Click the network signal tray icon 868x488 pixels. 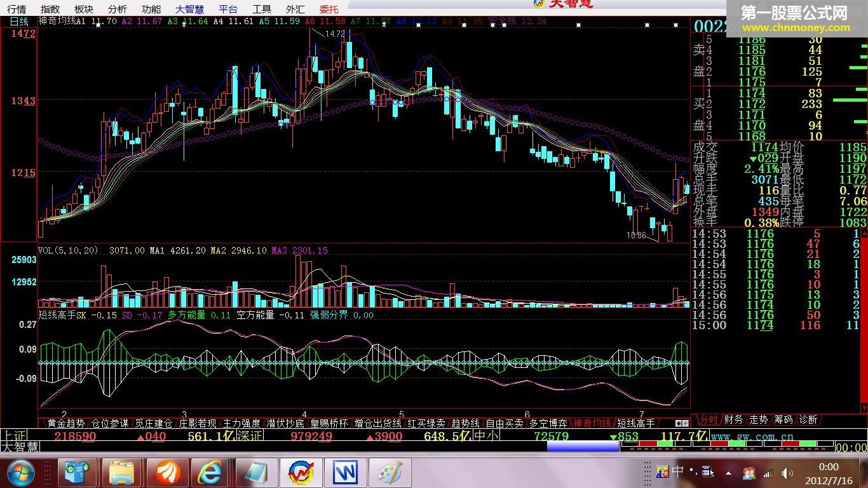[769, 473]
